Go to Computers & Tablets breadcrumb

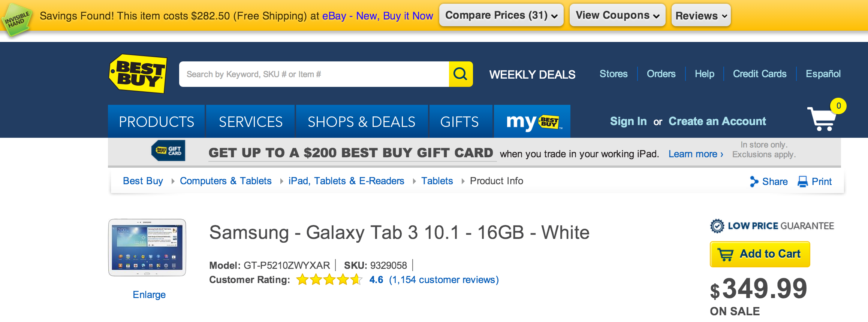tap(226, 181)
